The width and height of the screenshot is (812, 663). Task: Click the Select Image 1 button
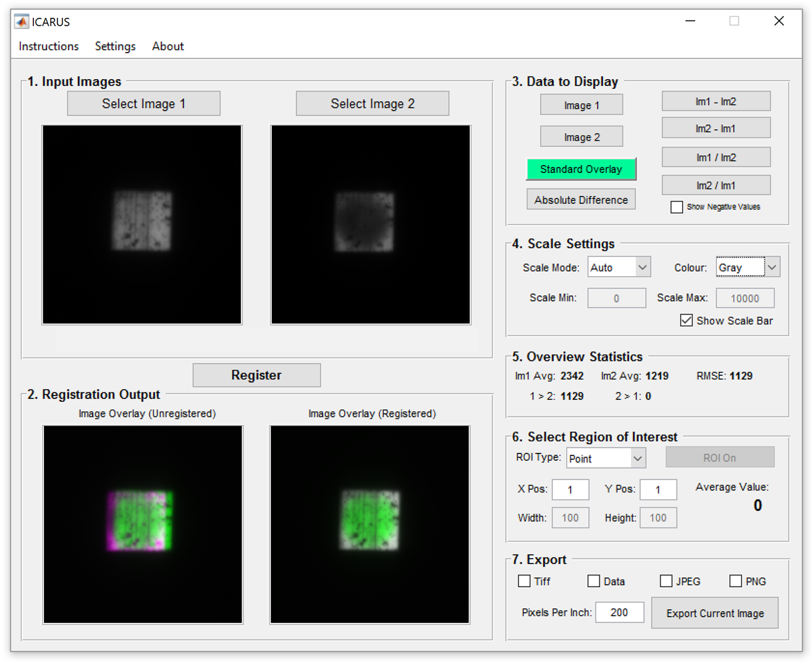143,104
